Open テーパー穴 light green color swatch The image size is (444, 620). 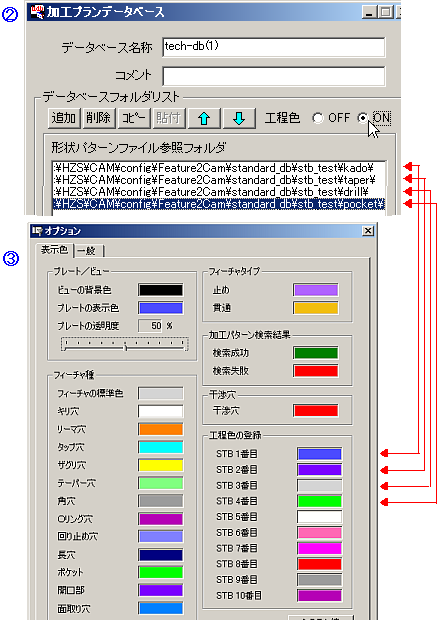(161, 483)
